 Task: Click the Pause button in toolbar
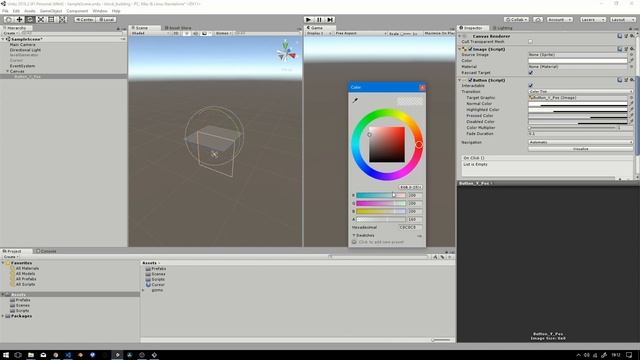coord(319,19)
